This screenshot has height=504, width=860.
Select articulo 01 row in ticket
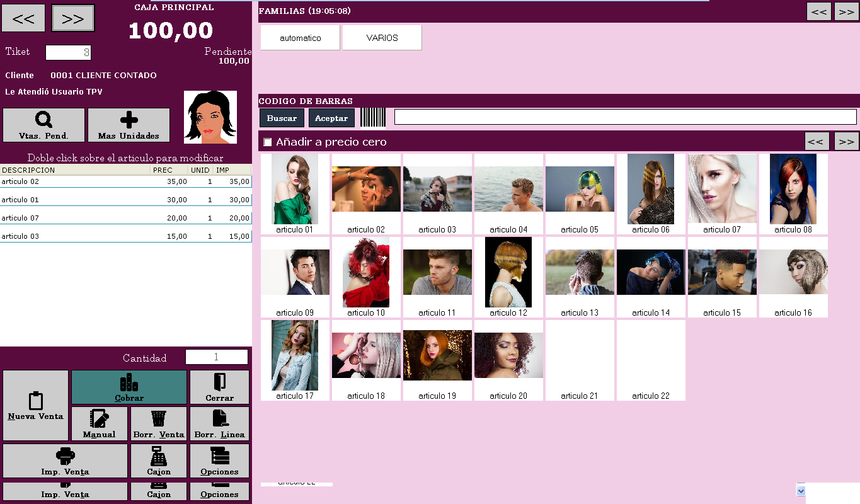[x=126, y=200]
